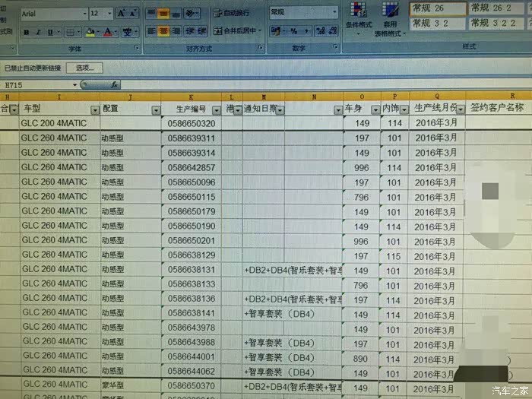Open 套用表格格式 table styles
This screenshot has height=399, width=532.
pyautogui.click(x=389, y=19)
